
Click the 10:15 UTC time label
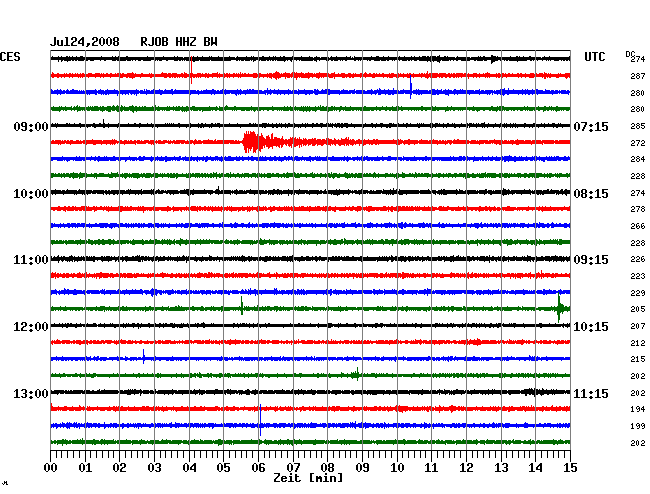tap(591, 327)
